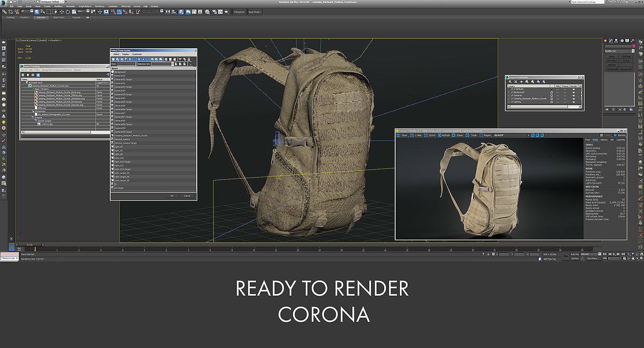Click Delete layer X icon in Layer dialog
Screen dimensions: 644x348
coord(515,81)
